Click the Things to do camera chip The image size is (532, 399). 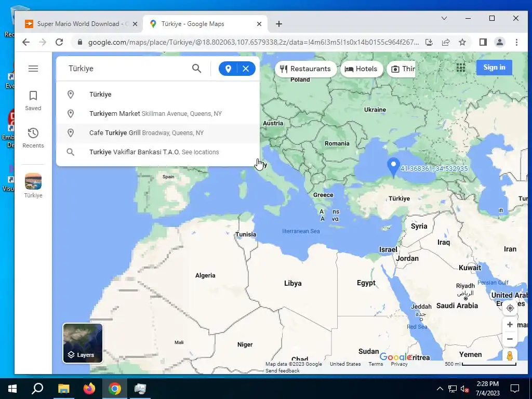401,69
